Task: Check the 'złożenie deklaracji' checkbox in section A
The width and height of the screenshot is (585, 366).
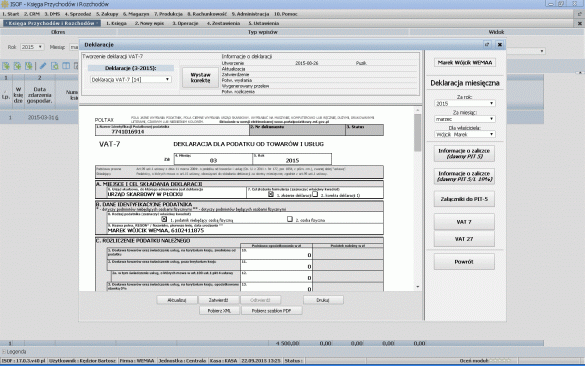Action: (x=271, y=194)
